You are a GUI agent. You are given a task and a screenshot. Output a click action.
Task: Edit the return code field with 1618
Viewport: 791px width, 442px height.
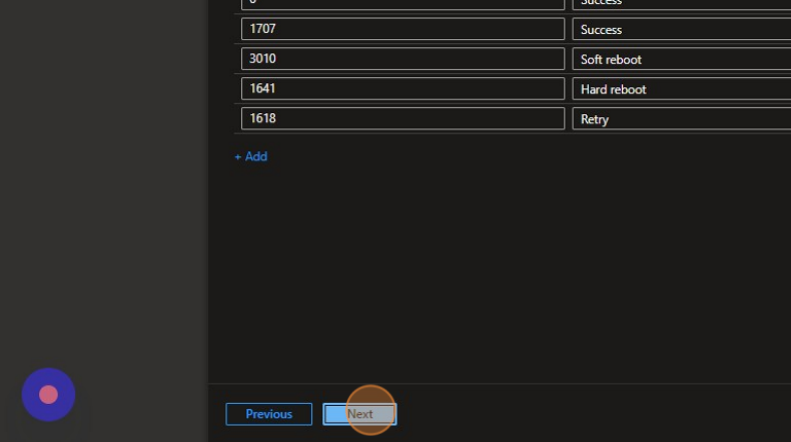click(402, 119)
